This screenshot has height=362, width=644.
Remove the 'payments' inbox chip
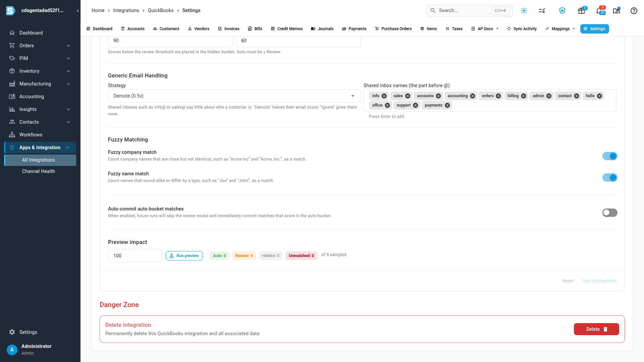(447, 105)
